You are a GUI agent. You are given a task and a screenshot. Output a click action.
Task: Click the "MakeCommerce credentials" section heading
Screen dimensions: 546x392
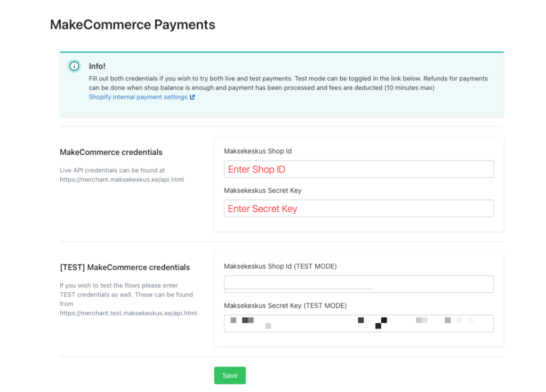(111, 152)
